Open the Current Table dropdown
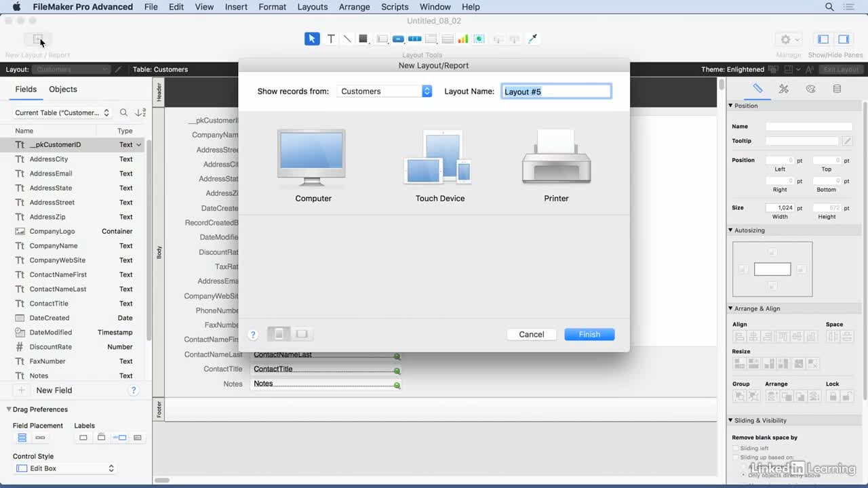Screen dimensions: 868x488 [62, 113]
